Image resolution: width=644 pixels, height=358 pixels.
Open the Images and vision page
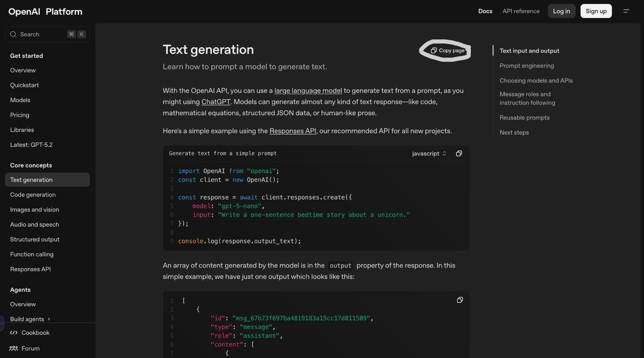pyautogui.click(x=34, y=210)
